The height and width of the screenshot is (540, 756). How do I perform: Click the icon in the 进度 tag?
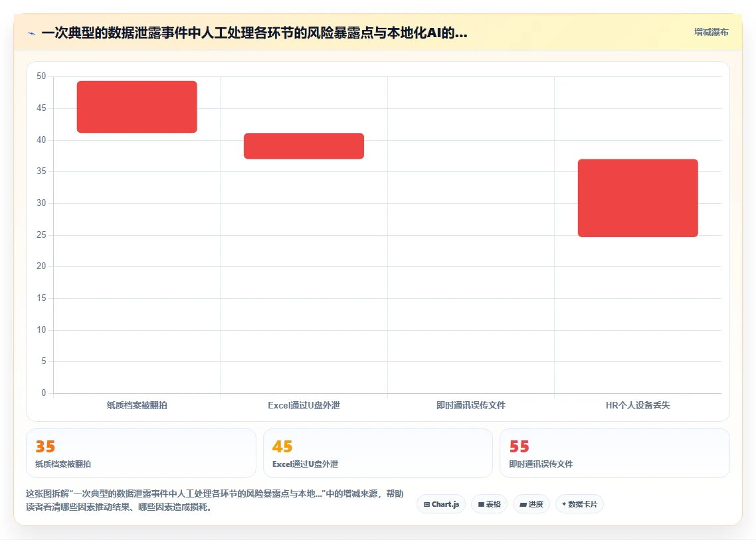[523, 505]
